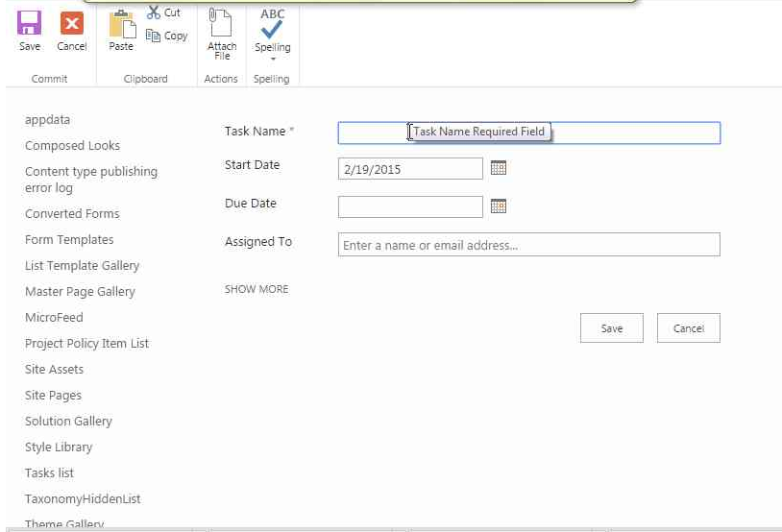Open the Start Date calendar picker
The image size is (782, 532).
(499, 167)
